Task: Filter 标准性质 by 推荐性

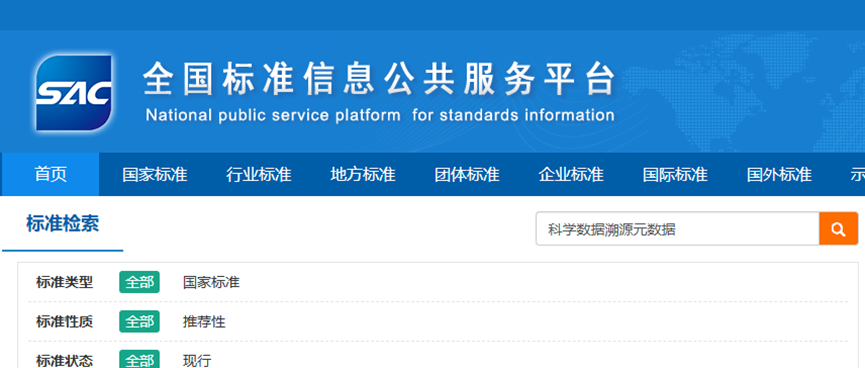Action: click(x=204, y=322)
